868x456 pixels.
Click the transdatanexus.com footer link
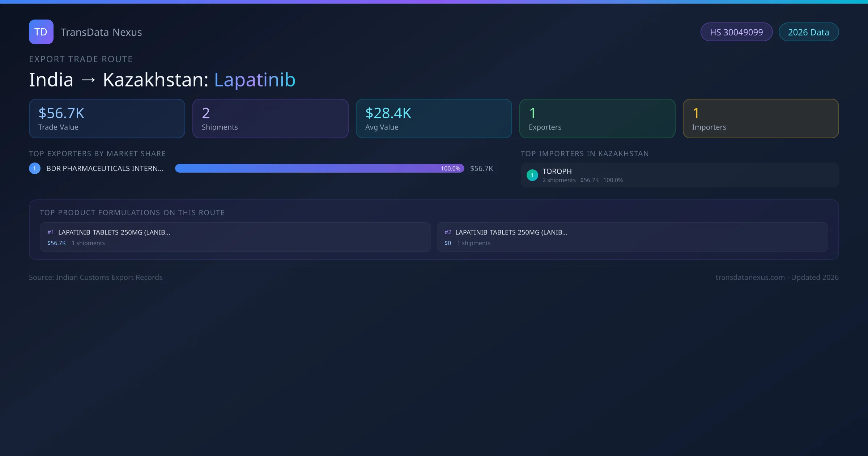pos(750,278)
